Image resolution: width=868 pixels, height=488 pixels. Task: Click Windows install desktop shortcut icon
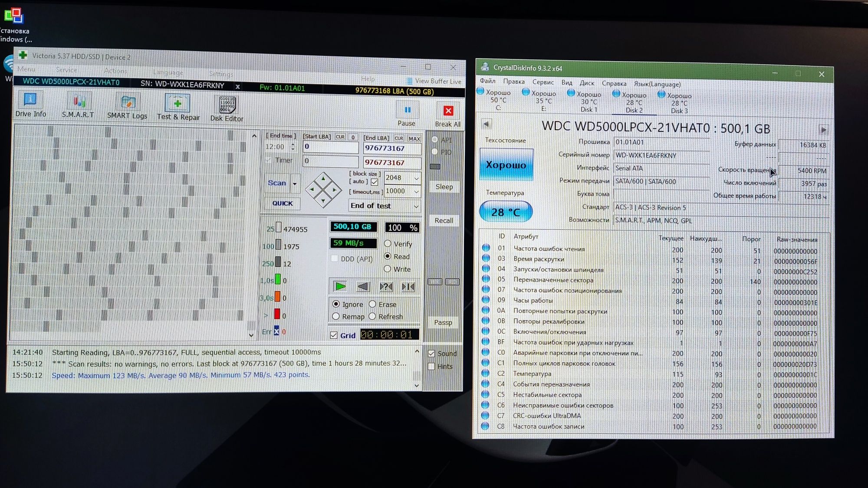[14, 16]
